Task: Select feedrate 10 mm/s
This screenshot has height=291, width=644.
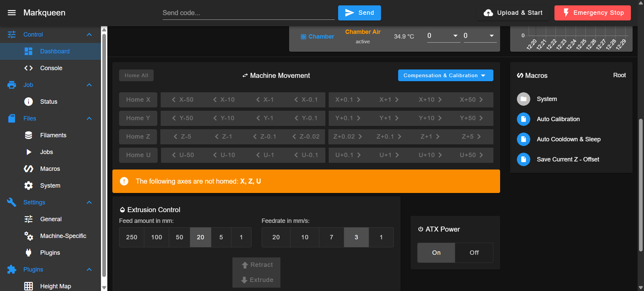Action: point(305,237)
